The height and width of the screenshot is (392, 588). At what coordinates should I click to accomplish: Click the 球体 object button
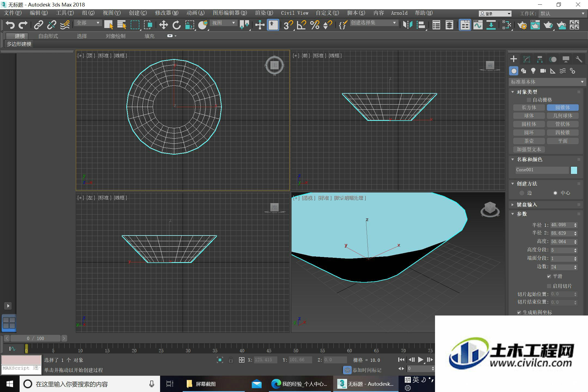tap(529, 116)
